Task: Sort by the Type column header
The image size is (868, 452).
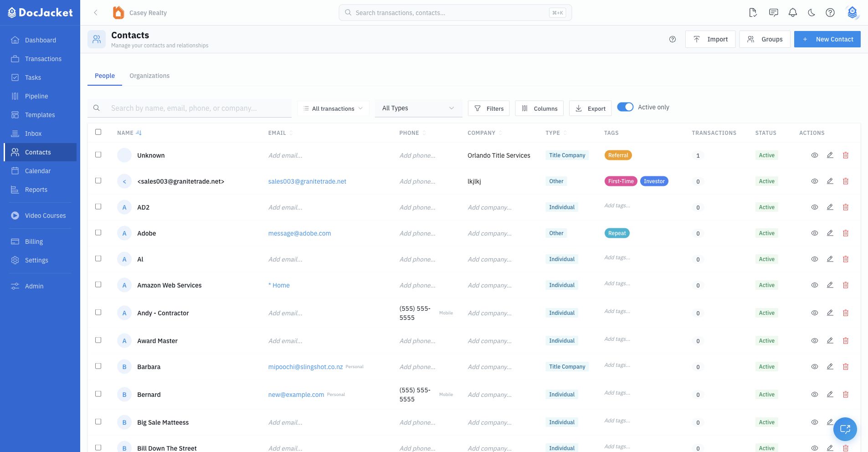Action: pos(556,133)
